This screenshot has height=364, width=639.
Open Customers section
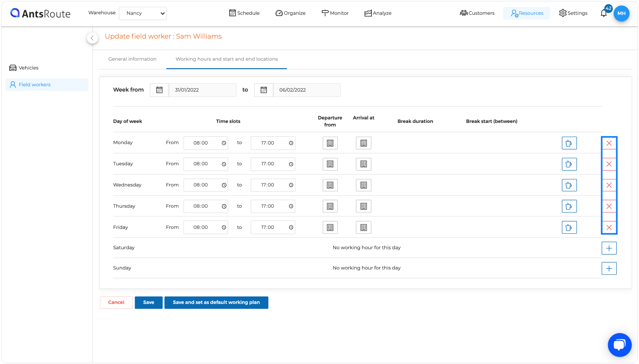[477, 13]
